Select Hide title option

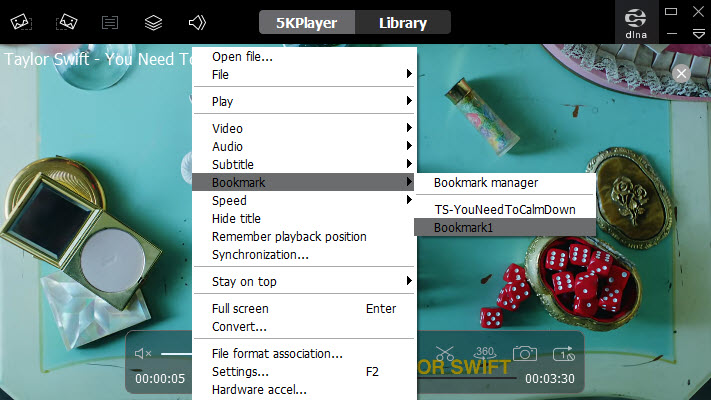(304, 219)
